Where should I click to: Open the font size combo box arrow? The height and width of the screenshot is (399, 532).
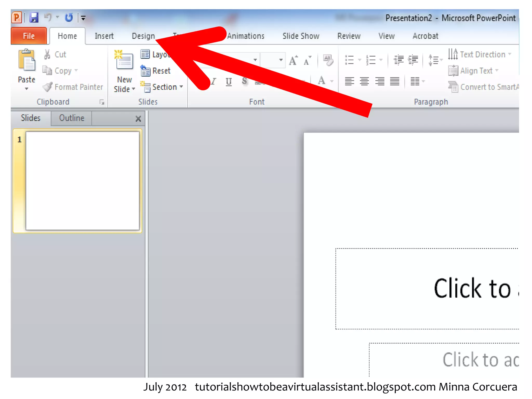pyautogui.click(x=281, y=60)
